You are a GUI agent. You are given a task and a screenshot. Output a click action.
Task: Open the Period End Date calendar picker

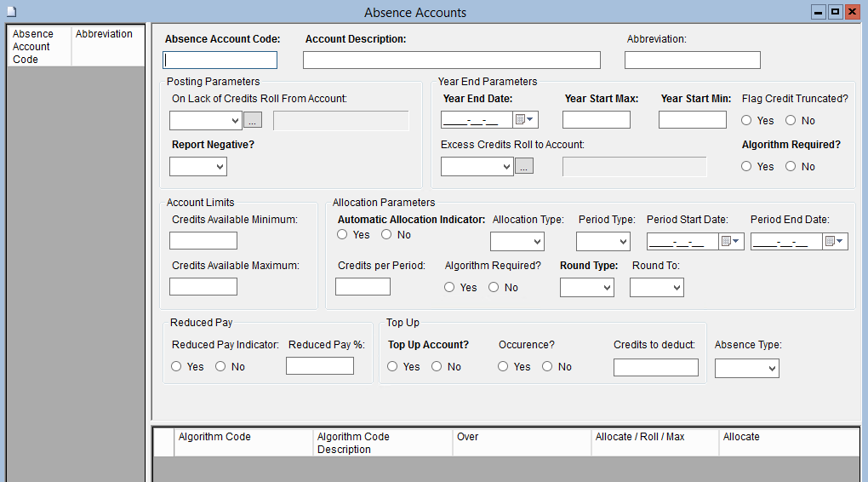[836, 242]
